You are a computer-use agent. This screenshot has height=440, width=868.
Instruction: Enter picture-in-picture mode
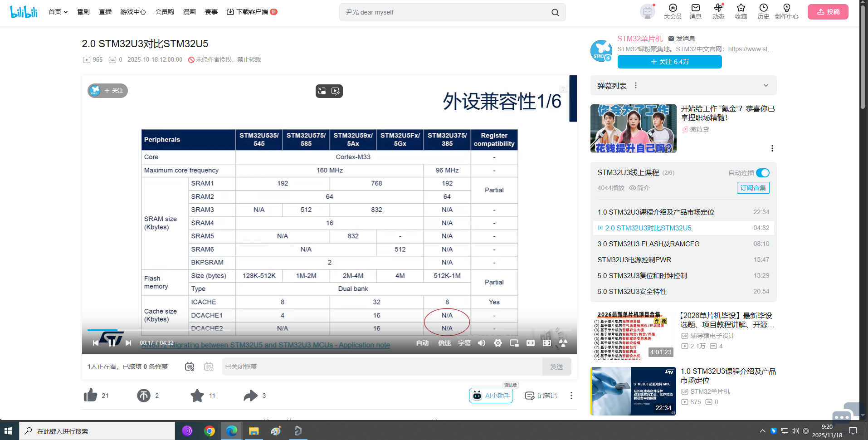coord(514,343)
